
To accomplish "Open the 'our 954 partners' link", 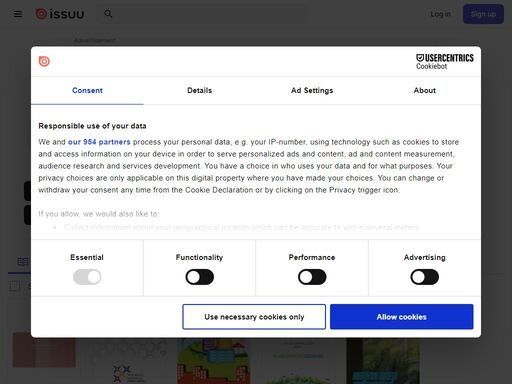I will tap(99, 142).
